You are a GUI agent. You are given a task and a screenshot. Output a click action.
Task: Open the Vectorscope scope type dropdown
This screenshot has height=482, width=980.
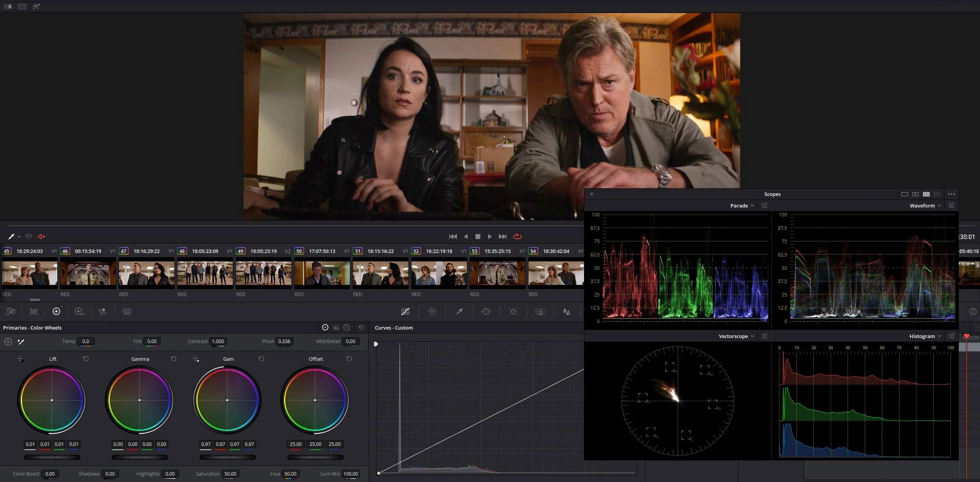736,336
